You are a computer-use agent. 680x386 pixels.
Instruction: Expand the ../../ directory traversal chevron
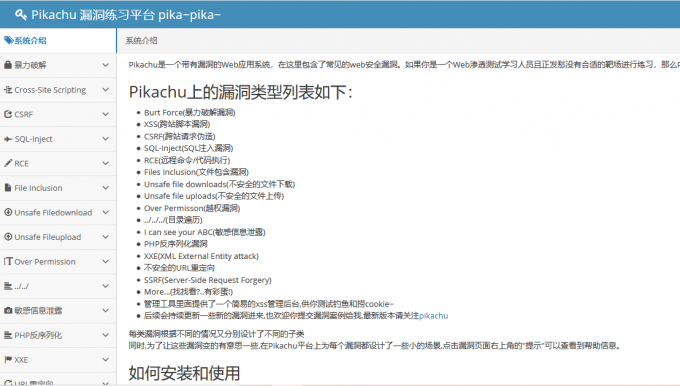(x=105, y=286)
